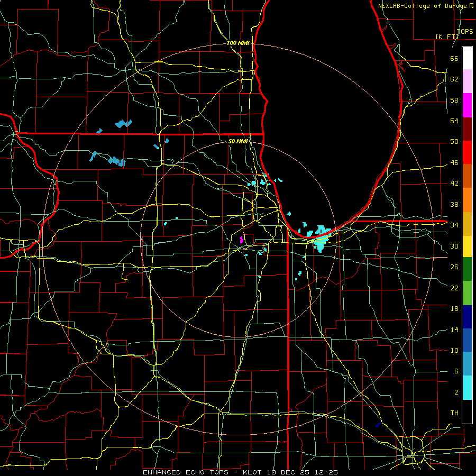Select the 34 scale label

(x=454, y=225)
